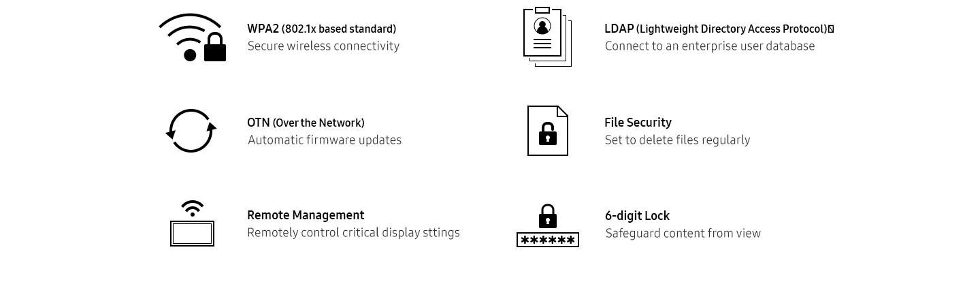Screen dimensions: 980x301
Task: Click the "Set to delete files regularly" text
Action: pyautogui.click(x=677, y=140)
